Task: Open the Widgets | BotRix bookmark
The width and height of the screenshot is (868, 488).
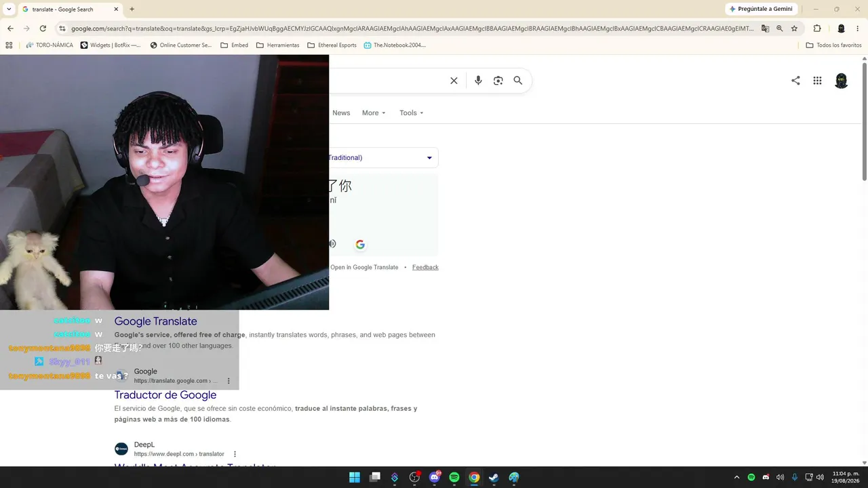Action: 111,45
